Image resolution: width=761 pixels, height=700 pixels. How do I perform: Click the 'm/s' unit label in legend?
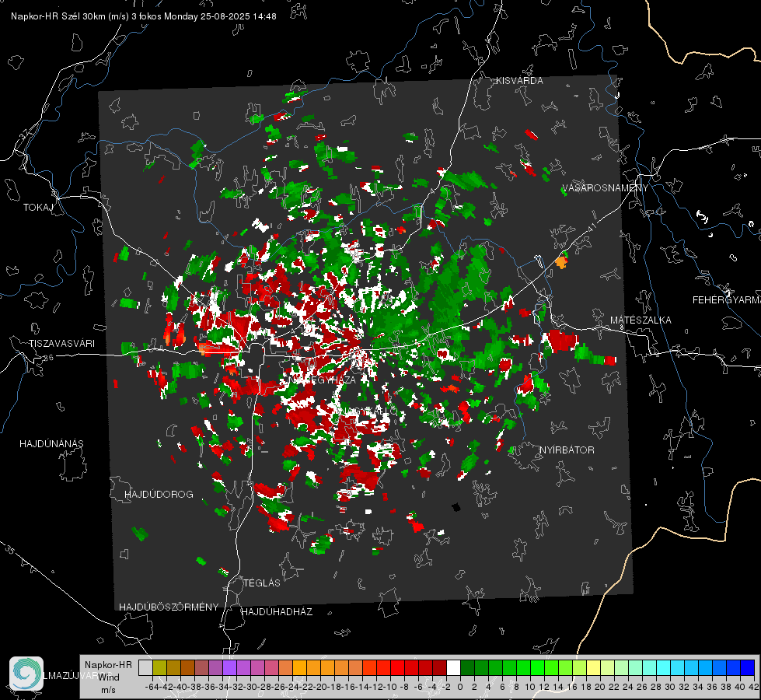108,690
